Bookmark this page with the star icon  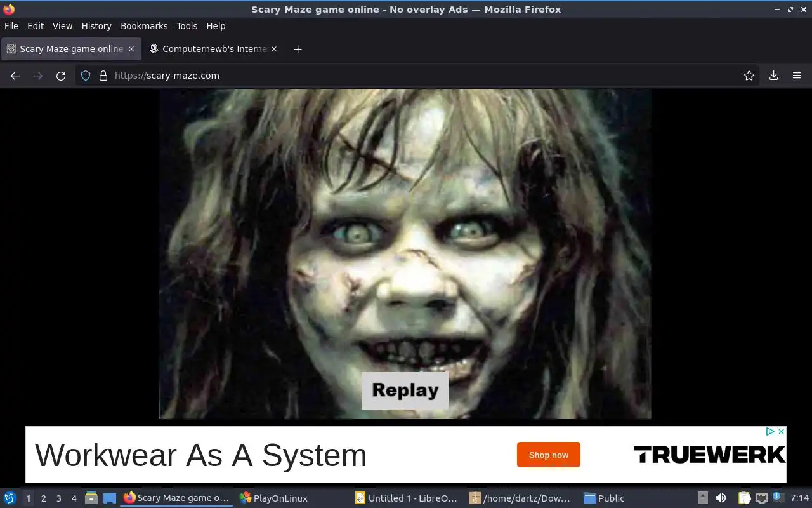pos(749,76)
